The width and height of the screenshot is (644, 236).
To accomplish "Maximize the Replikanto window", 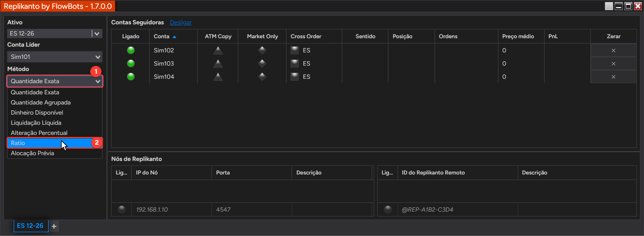I will (628, 6).
